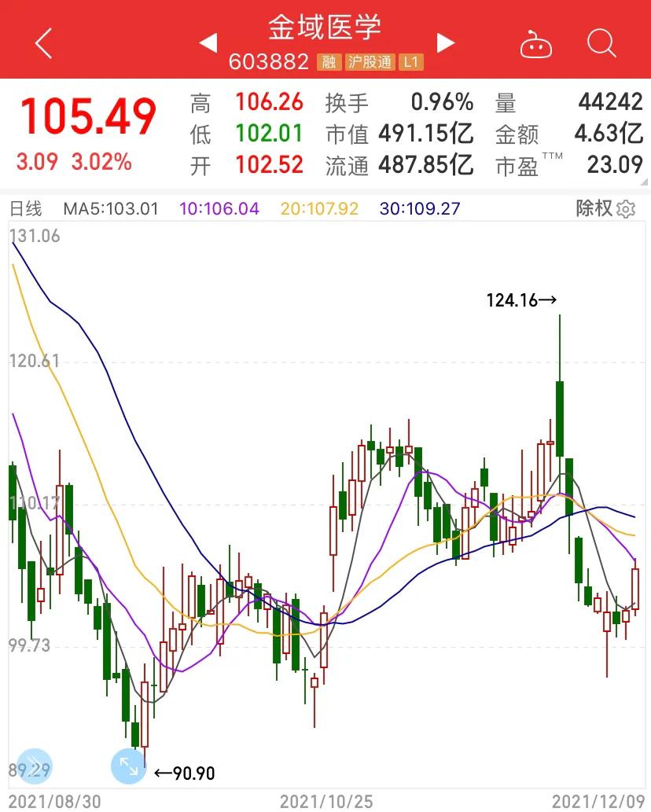Select the 日线 daily chart tab

[x=27, y=209]
